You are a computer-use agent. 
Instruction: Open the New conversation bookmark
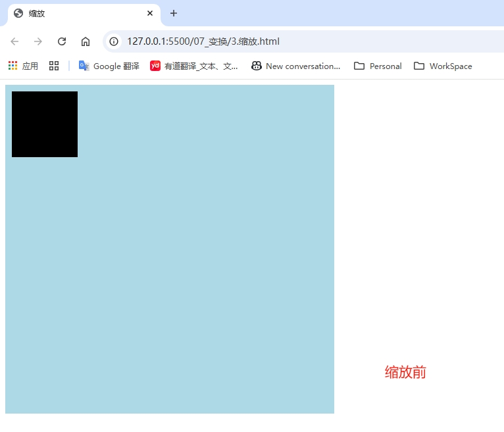[295, 66]
